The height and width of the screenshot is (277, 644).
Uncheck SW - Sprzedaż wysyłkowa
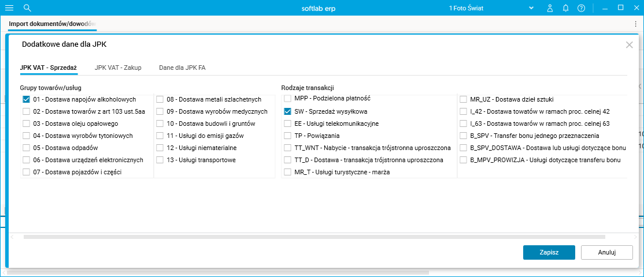[x=287, y=111]
